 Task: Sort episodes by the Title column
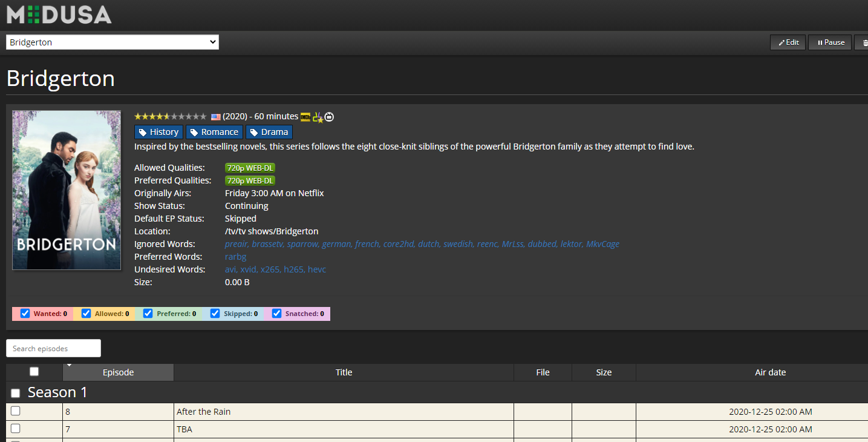344,372
